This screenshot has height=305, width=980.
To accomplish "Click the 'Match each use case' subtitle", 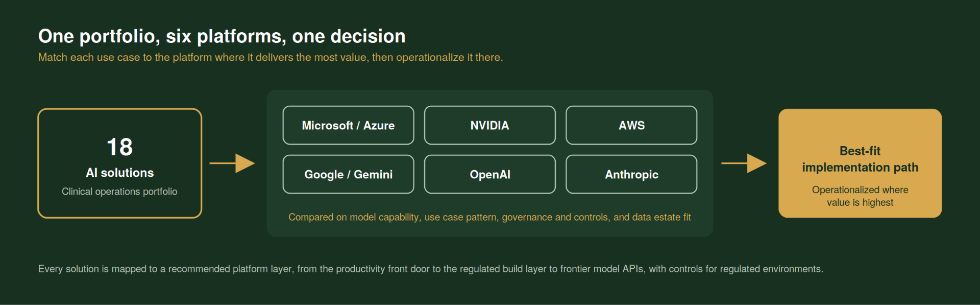I will pos(271,57).
